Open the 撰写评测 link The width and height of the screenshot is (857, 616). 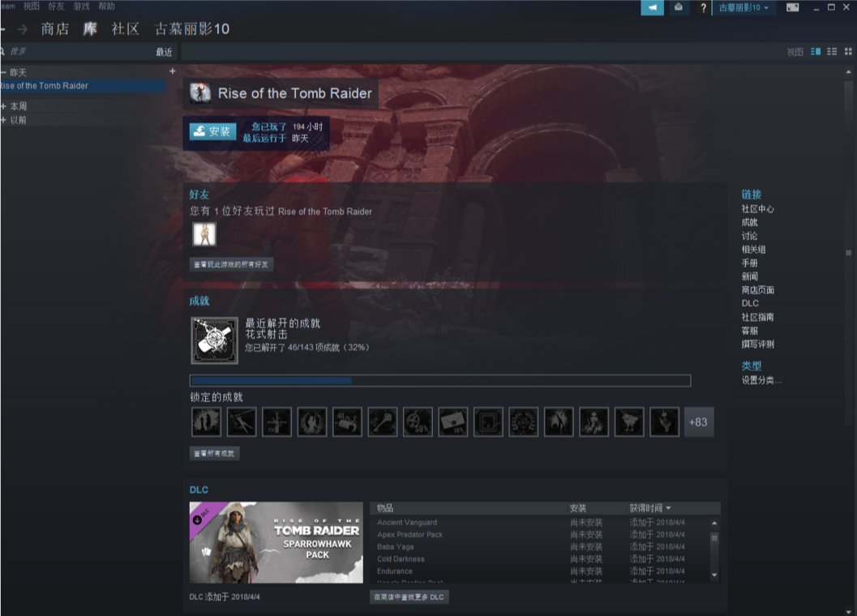click(757, 344)
